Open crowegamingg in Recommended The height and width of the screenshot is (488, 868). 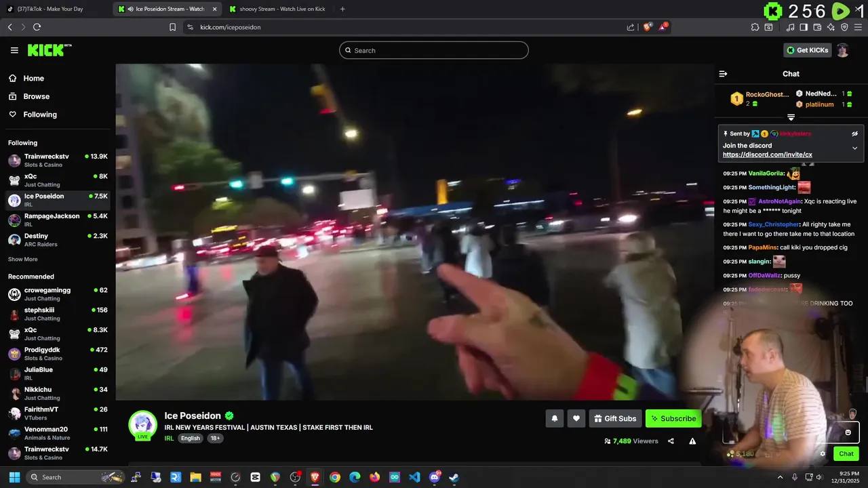58,294
